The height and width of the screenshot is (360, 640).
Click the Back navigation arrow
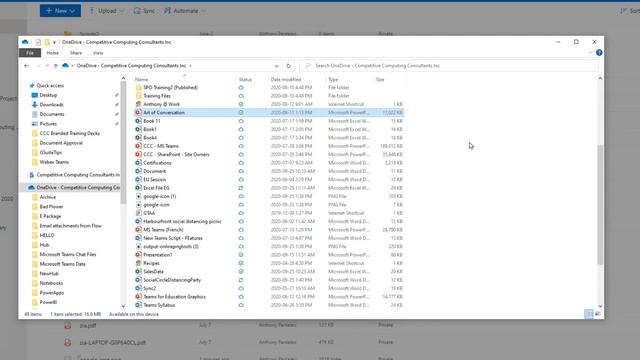(x=27, y=66)
